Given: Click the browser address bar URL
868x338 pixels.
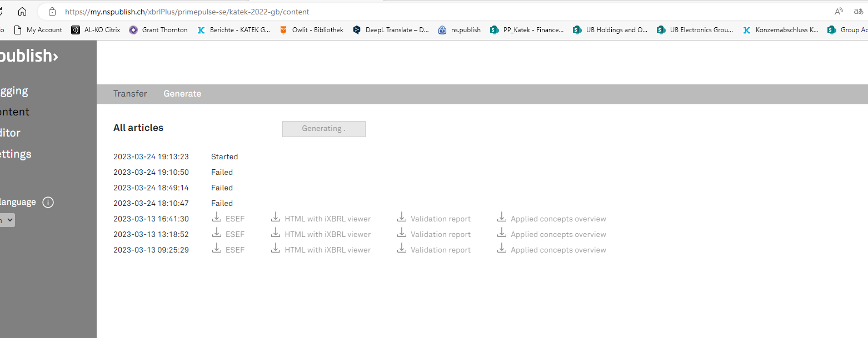Looking at the screenshot, I should click(187, 12).
